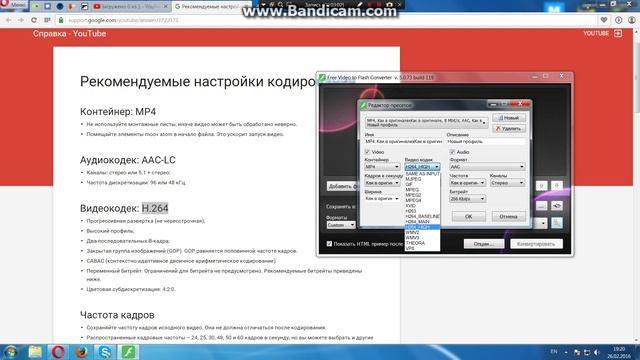Collapse the Видео кодек H264_HIGH dropdown
640x360 pixels.
pos(422,167)
